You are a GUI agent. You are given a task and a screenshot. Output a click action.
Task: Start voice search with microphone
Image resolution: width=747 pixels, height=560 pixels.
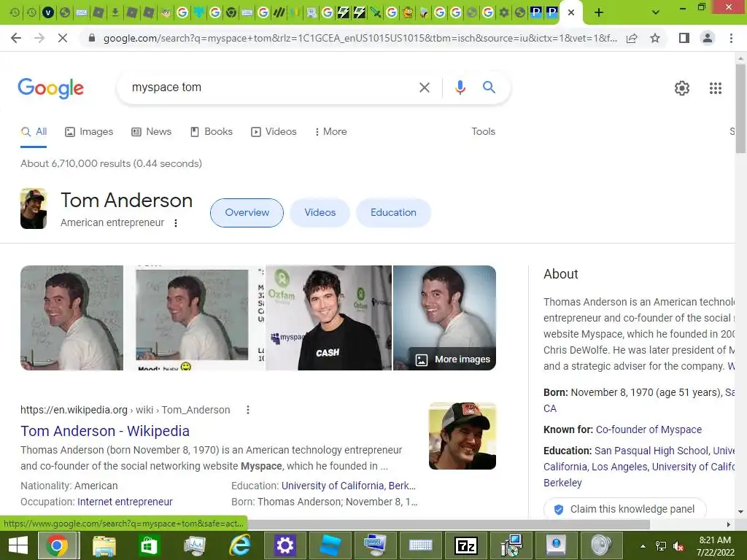[460, 87]
